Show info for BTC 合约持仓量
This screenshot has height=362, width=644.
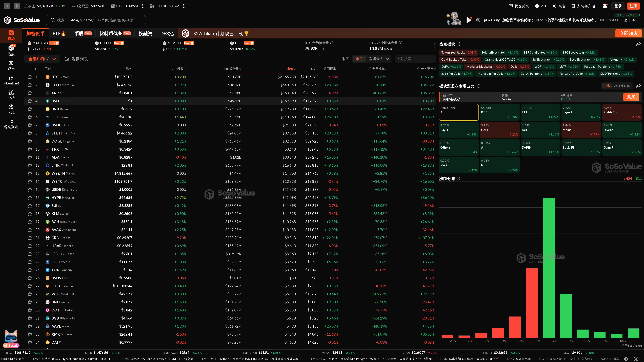pos(332,43)
